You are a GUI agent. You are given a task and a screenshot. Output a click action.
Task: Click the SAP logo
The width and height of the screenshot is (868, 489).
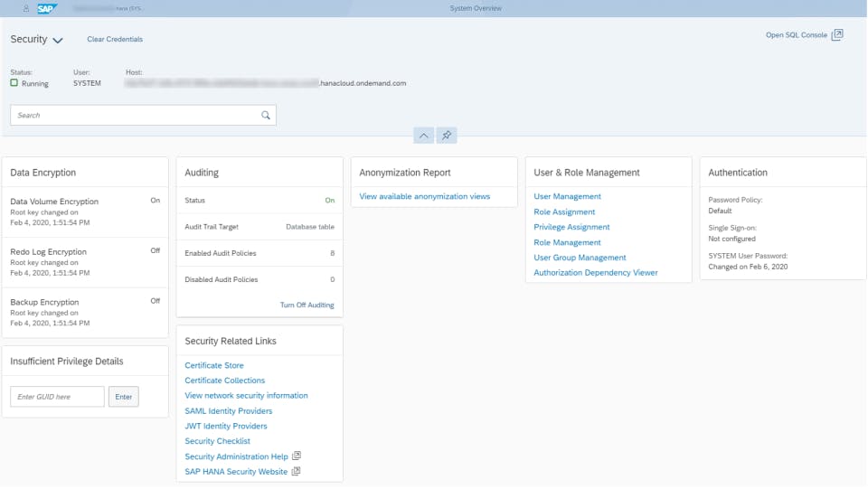46,8
